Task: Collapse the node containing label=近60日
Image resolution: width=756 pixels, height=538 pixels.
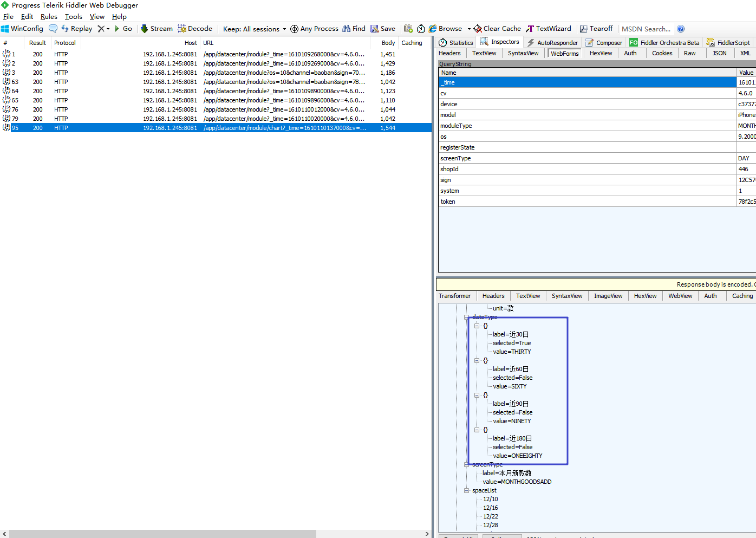Action: coord(477,360)
